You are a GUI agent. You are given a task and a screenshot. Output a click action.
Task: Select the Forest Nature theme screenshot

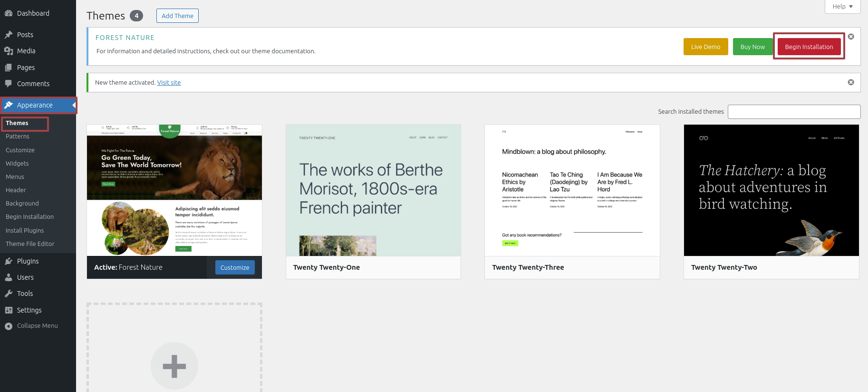coord(174,190)
